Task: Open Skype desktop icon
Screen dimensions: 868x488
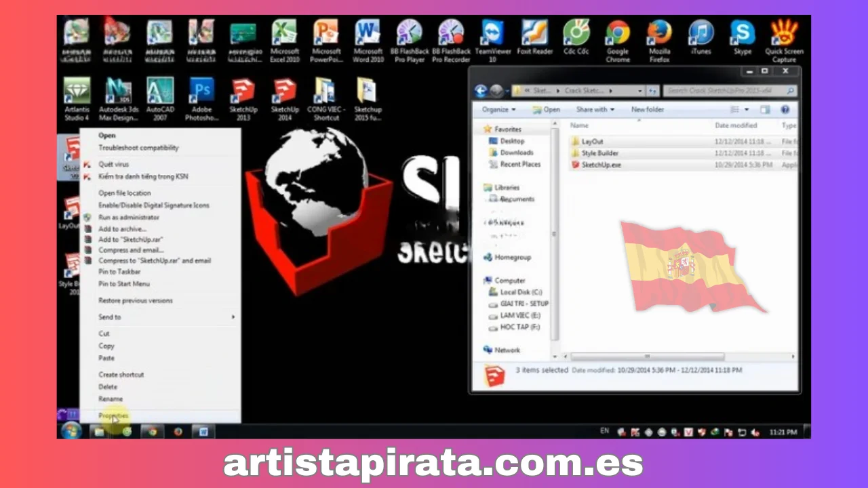Action: [x=743, y=37]
